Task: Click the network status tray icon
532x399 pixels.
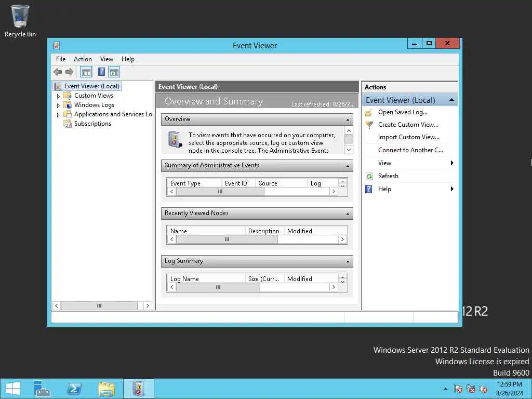Action: 471,389
